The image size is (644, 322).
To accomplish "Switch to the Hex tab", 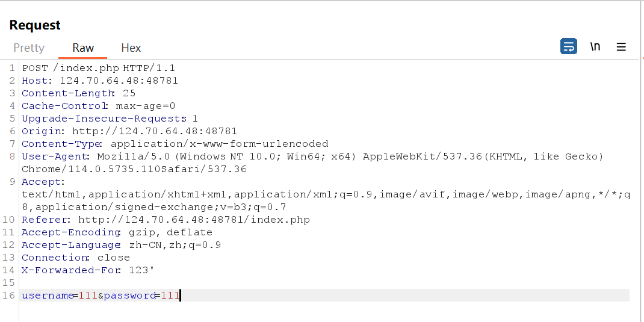I will click(x=131, y=48).
